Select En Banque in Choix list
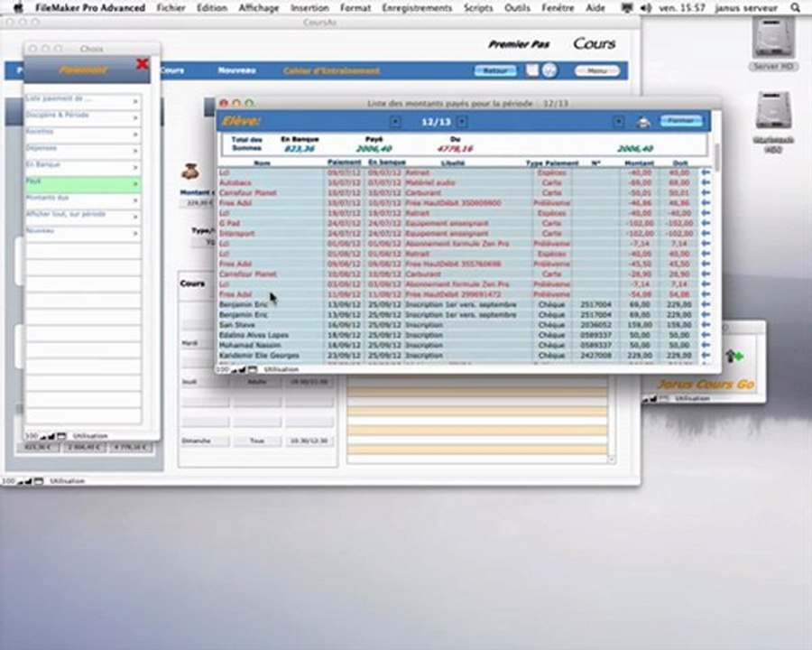812x650 pixels. pyautogui.click(x=83, y=168)
